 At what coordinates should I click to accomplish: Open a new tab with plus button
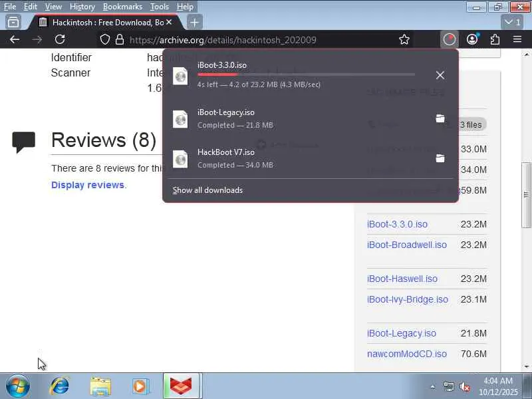coord(194,23)
